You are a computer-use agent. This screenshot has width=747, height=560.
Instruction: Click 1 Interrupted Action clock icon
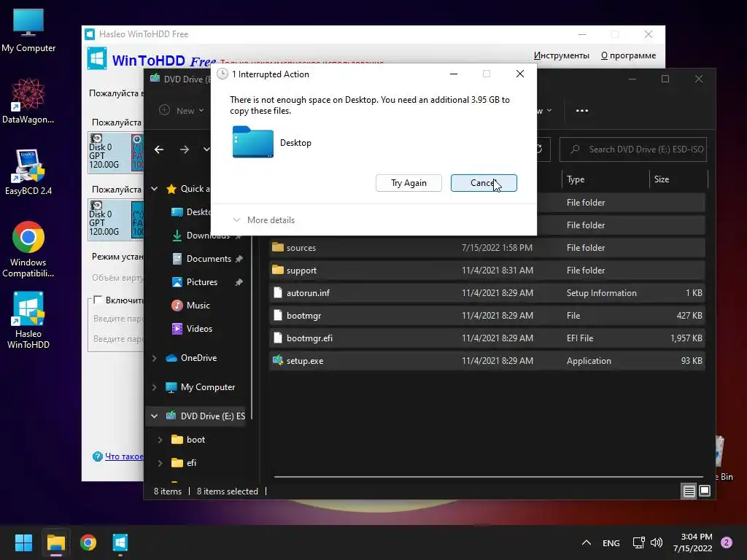click(x=222, y=74)
